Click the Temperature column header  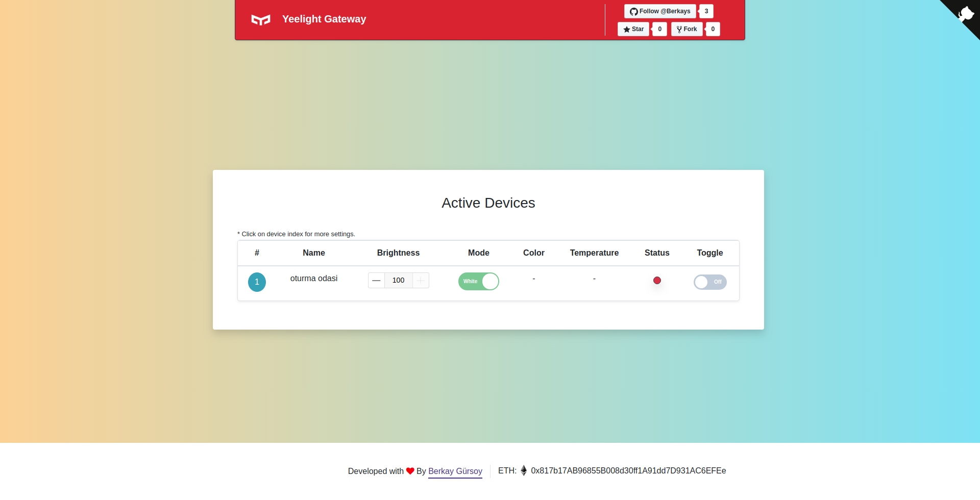594,253
